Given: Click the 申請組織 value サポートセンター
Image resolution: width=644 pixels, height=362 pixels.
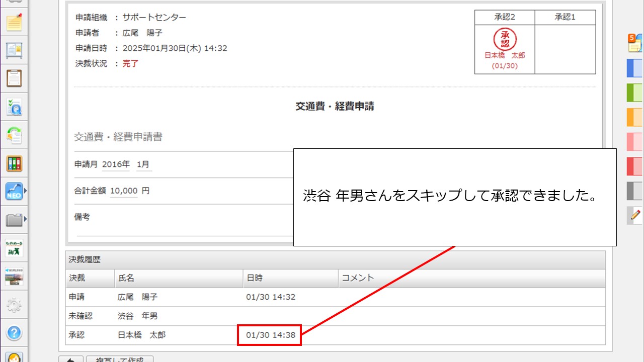Looking at the screenshot, I should [x=154, y=18].
